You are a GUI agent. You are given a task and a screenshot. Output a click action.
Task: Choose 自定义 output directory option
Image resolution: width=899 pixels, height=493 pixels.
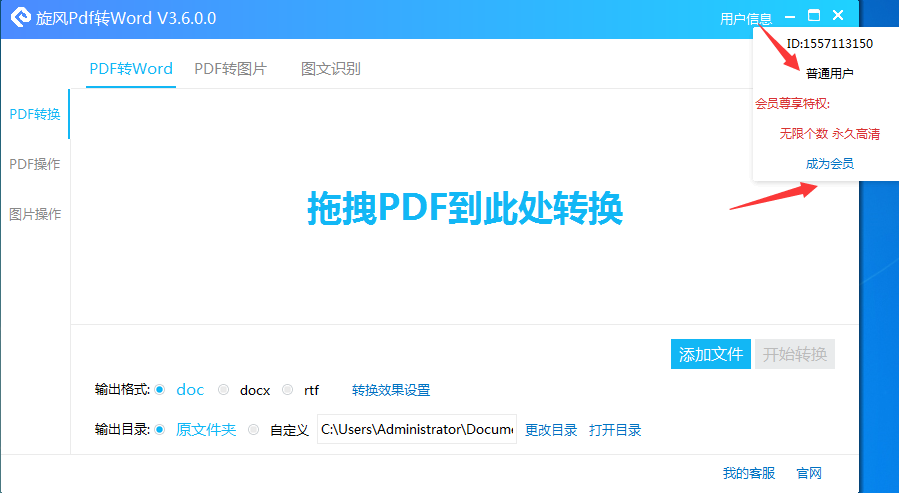coord(253,429)
